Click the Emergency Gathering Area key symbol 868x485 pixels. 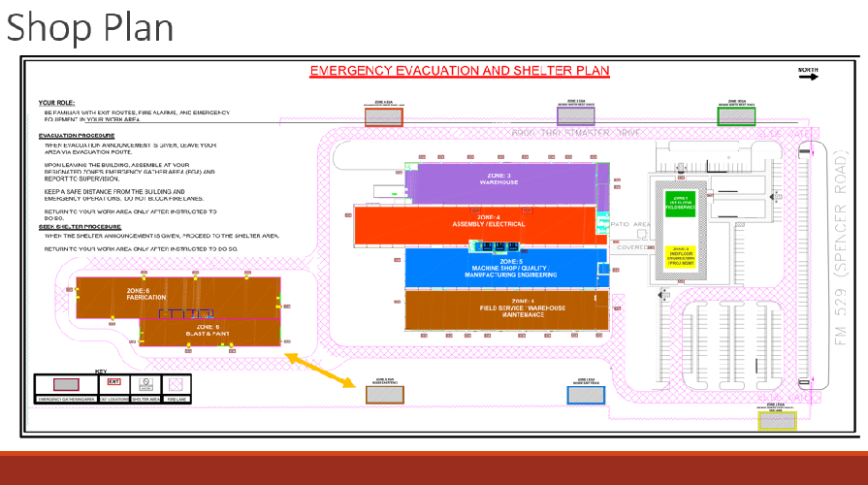coord(66,384)
